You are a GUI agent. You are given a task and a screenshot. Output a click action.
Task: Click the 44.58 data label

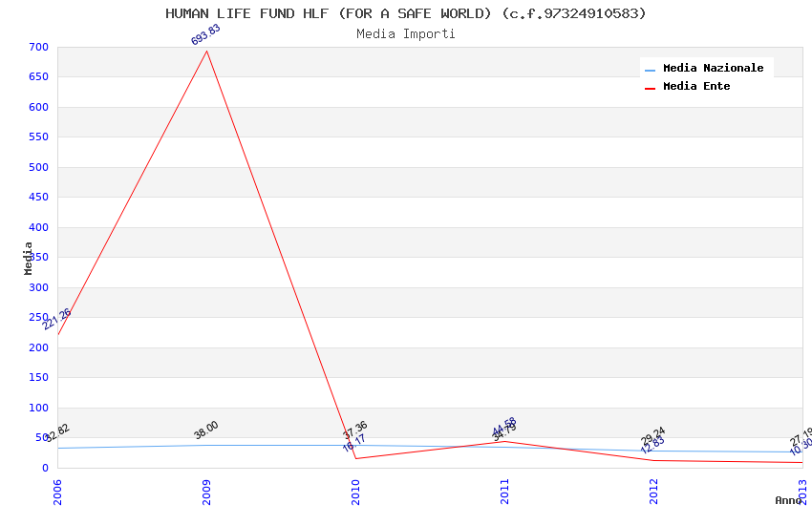503,426
